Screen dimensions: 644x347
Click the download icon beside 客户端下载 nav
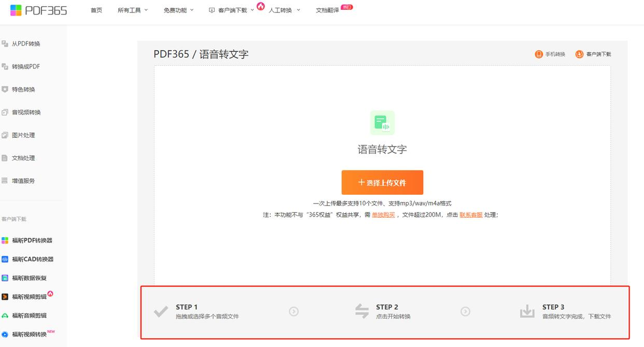pos(212,10)
